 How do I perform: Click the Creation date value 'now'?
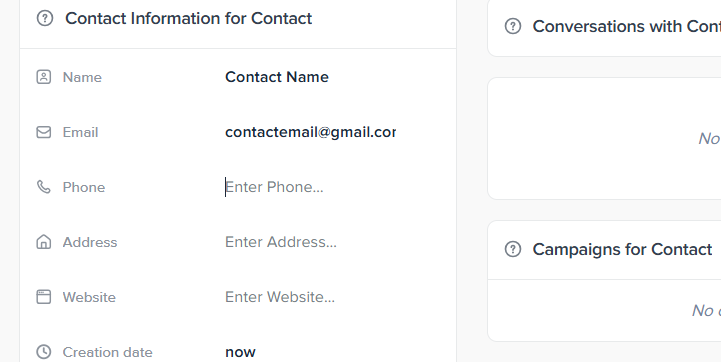pyautogui.click(x=240, y=352)
